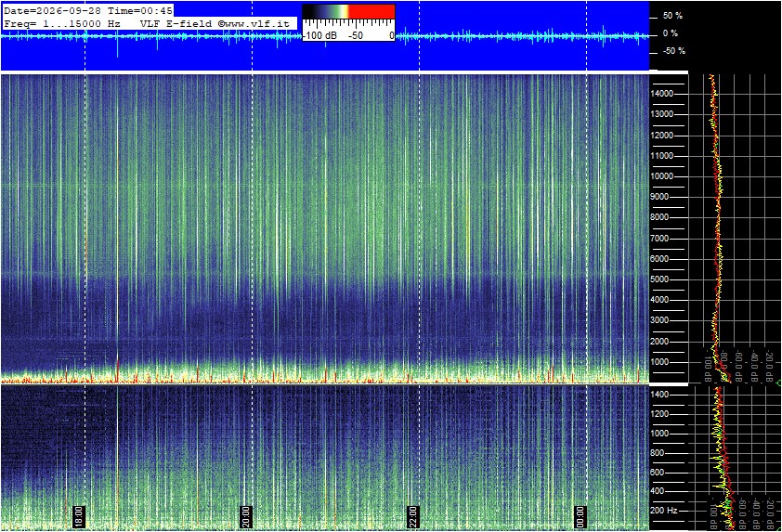Click the 0 % amplitude label
The image size is (782, 532).
point(671,33)
